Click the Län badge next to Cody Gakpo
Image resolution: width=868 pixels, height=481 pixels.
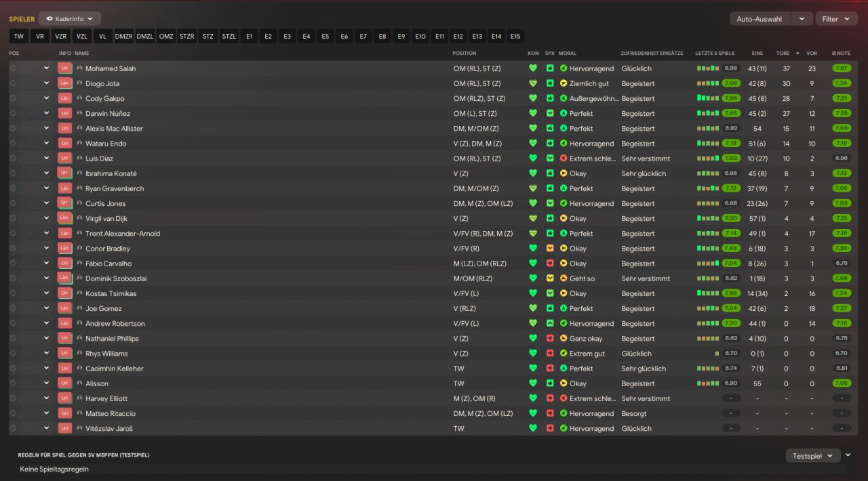[x=65, y=98]
